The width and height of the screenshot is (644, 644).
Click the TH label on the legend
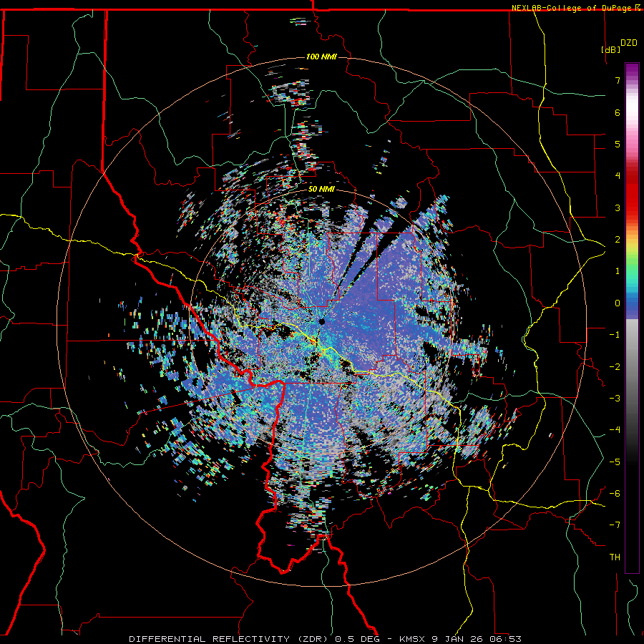615,557
